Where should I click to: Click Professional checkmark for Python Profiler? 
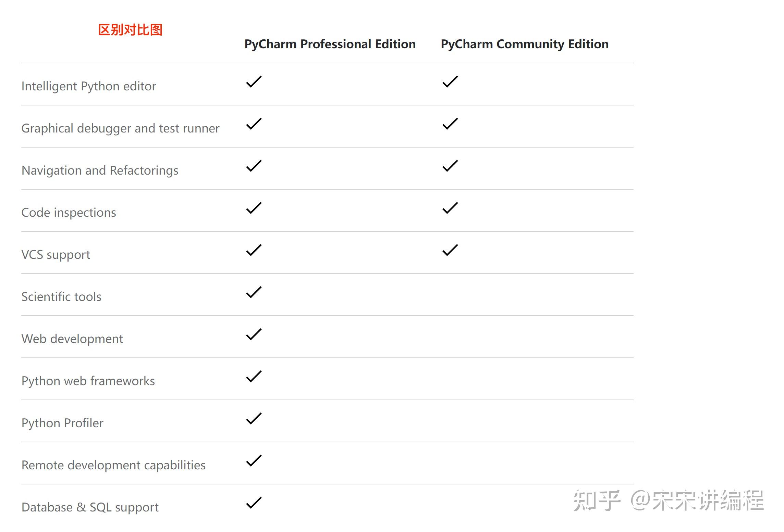click(x=254, y=419)
